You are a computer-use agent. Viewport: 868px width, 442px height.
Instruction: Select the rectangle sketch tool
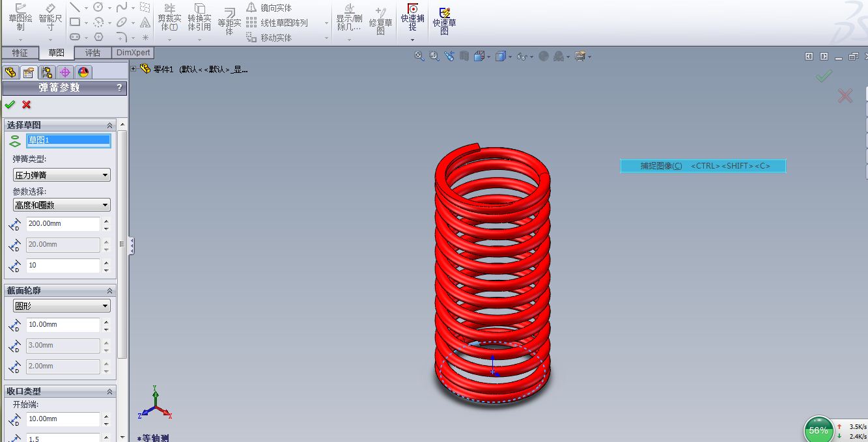click(x=75, y=21)
